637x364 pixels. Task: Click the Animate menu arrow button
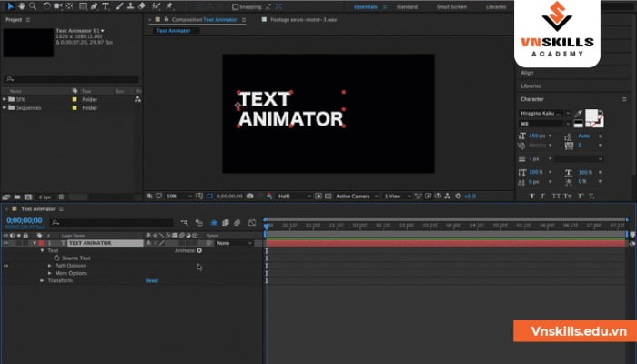click(197, 250)
